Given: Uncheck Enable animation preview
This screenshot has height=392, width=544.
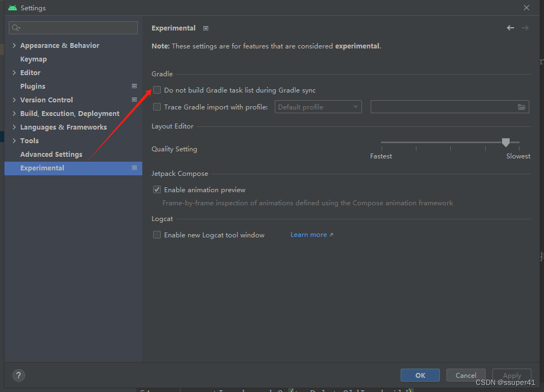Looking at the screenshot, I should [157, 189].
